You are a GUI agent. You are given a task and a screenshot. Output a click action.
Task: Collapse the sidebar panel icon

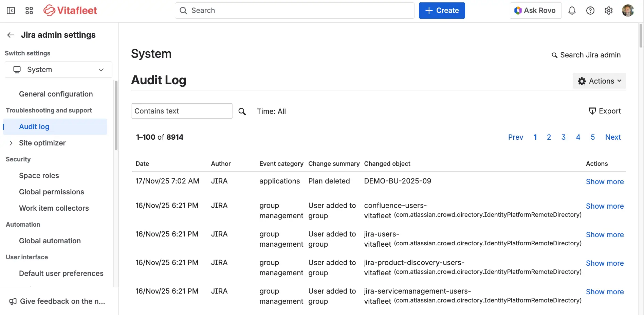click(11, 11)
